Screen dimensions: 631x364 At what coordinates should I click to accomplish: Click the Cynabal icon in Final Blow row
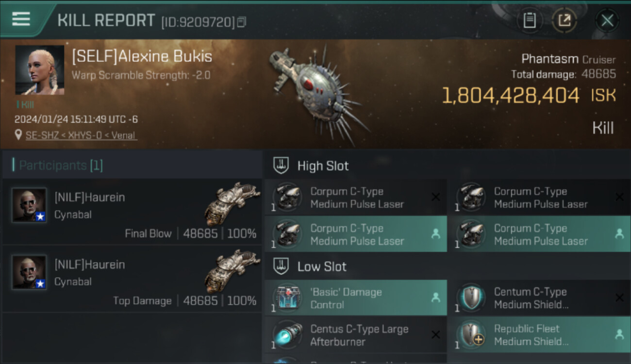[232, 203]
